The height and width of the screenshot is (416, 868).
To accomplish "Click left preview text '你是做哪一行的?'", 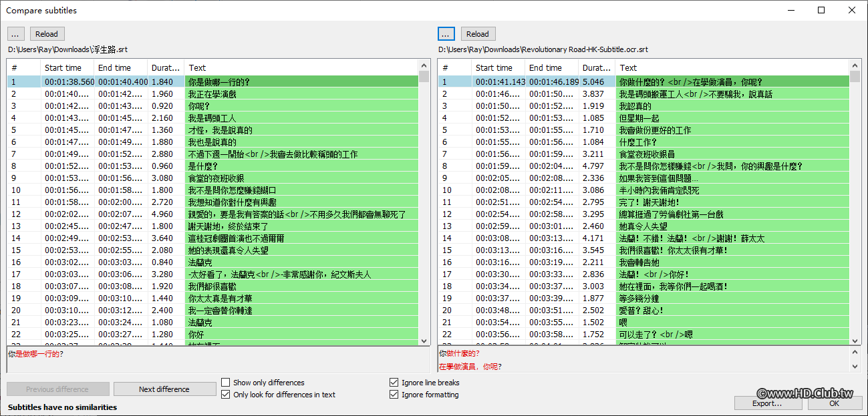I will (36, 354).
